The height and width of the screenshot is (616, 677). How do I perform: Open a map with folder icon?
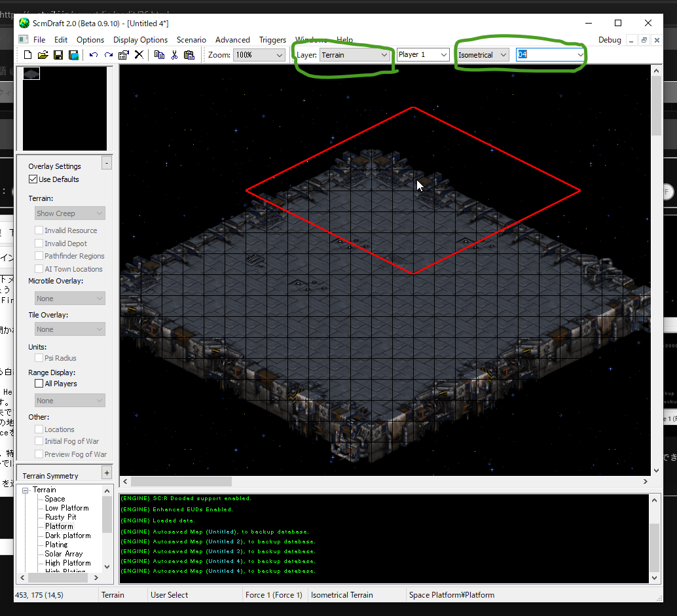pos(43,55)
